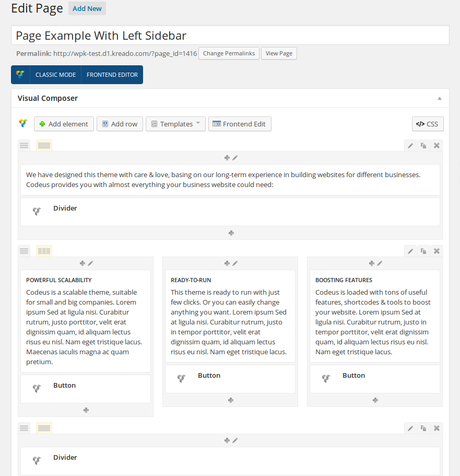Add element at bottom of Ready-To-Run column
460x476 pixels.
tap(230, 400)
